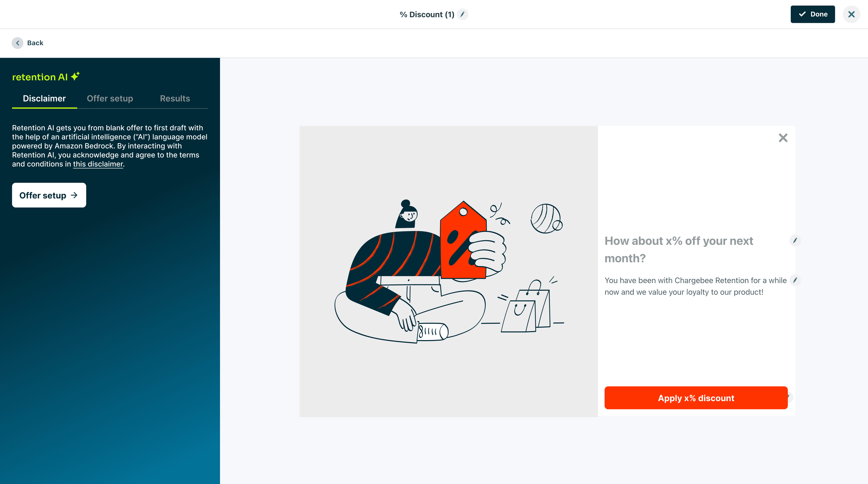868x484 pixels.
Task: Open the Results tab
Action: (175, 98)
